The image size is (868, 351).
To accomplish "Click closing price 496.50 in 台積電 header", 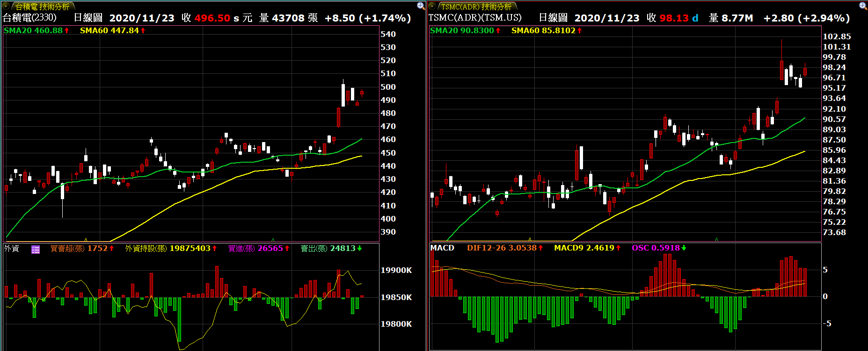I will 212,18.
